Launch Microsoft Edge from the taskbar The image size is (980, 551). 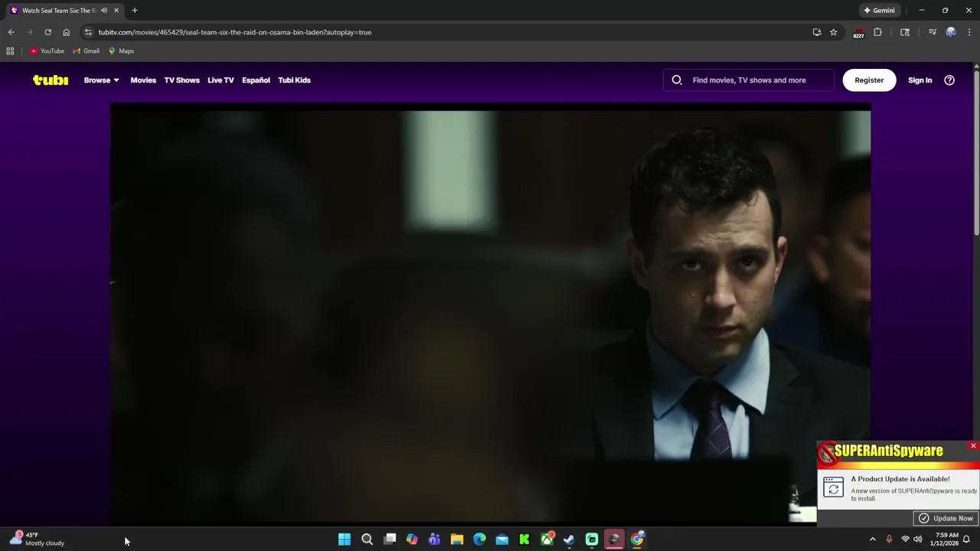479,540
